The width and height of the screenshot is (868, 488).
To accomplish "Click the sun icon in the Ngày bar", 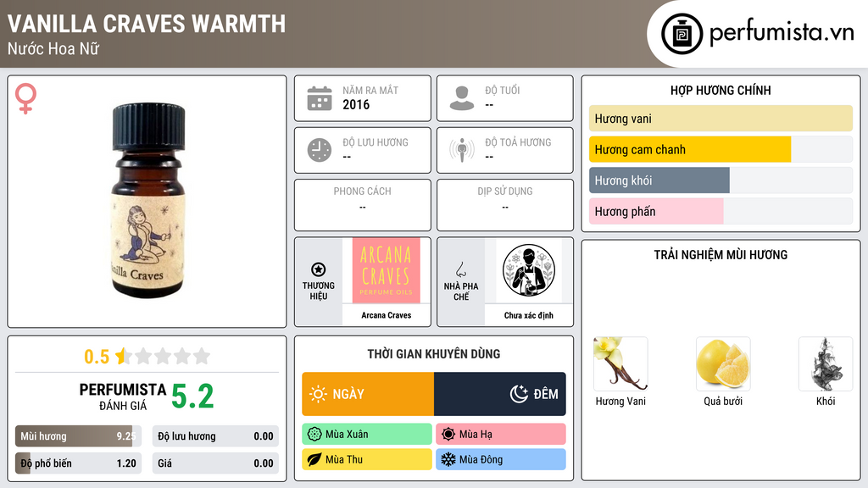I will (318, 394).
